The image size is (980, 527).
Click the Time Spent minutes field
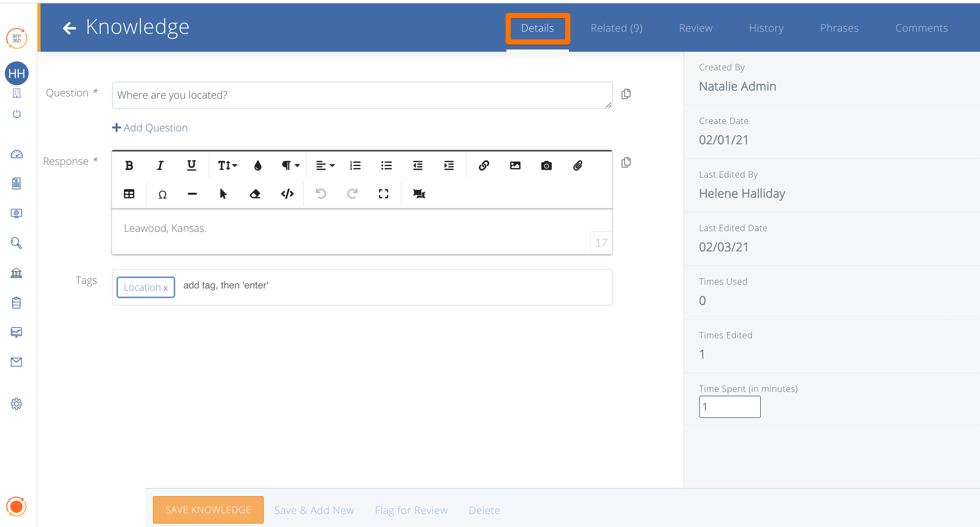(x=729, y=407)
